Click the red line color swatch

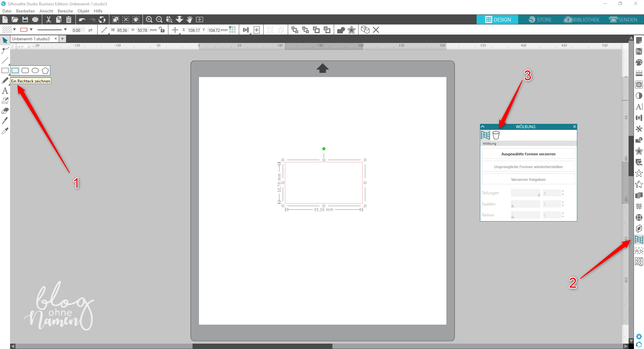coord(24,30)
